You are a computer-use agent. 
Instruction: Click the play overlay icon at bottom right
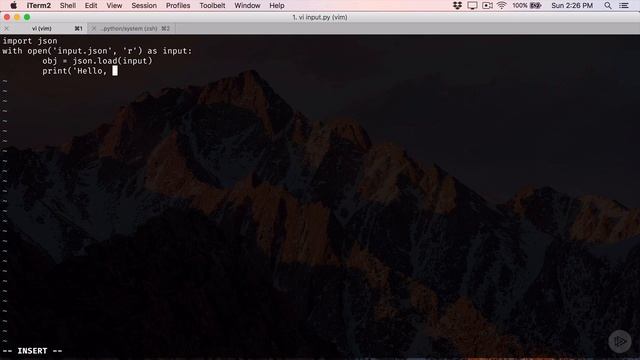click(x=620, y=341)
